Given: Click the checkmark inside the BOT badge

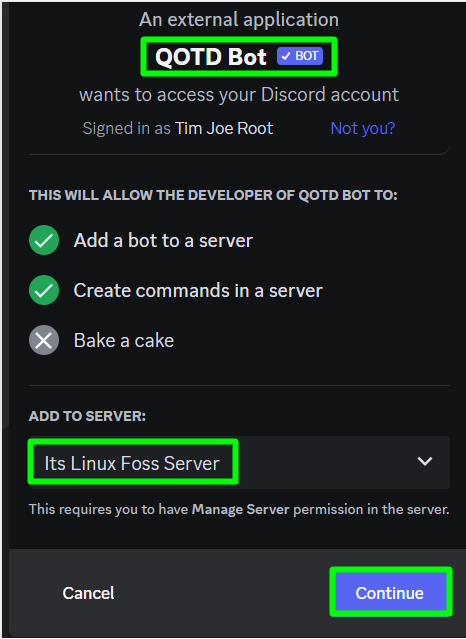Looking at the screenshot, I should point(286,56).
